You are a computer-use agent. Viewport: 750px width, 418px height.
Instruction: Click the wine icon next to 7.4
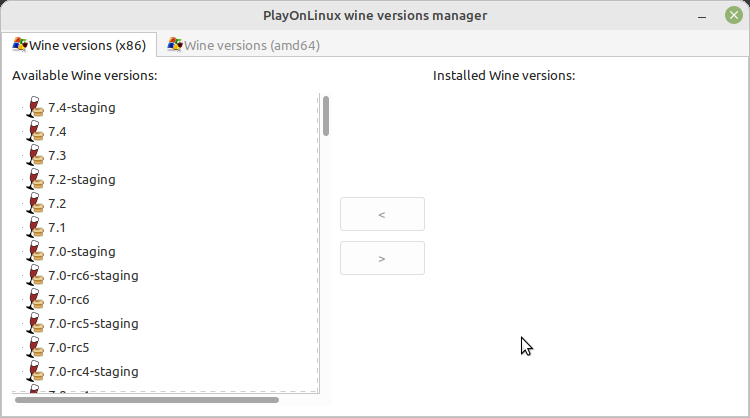(35, 131)
